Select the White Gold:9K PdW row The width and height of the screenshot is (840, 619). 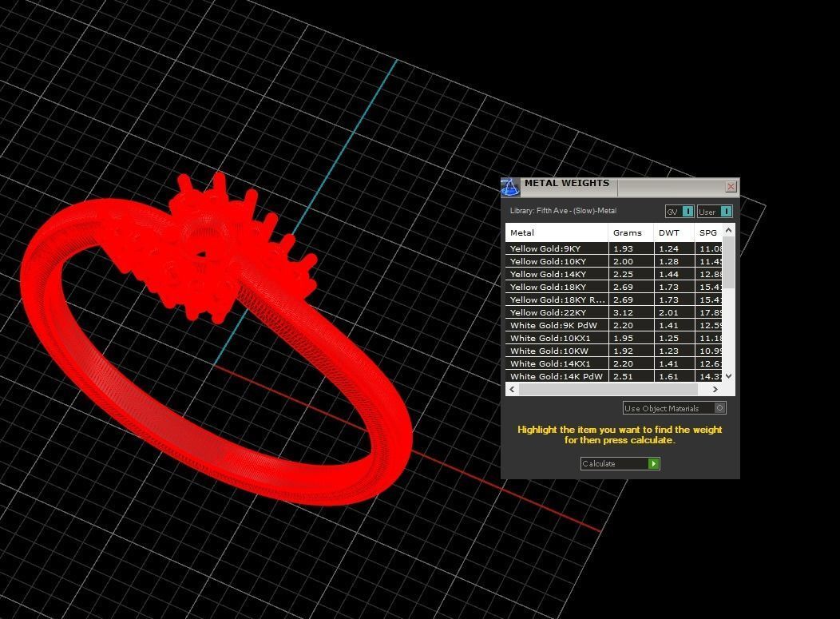coord(614,325)
